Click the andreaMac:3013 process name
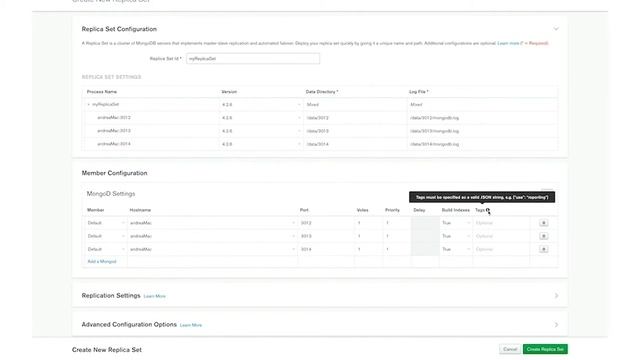The height and width of the screenshot is (360, 640). (x=114, y=131)
